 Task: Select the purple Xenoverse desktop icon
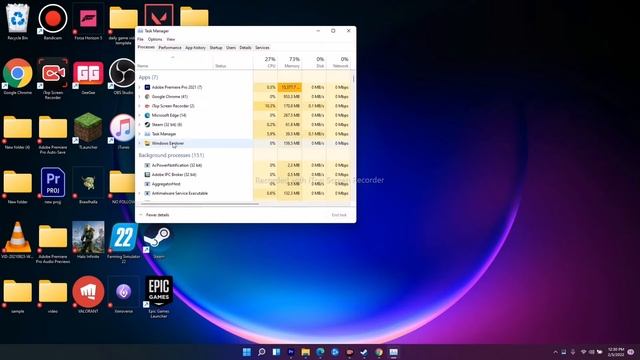tap(124, 296)
